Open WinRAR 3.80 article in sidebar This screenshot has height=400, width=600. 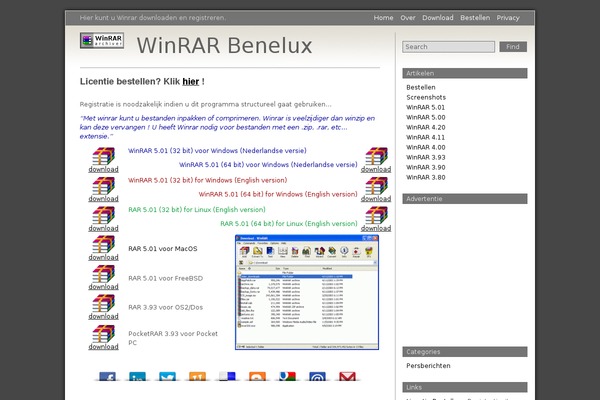pyautogui.click(x=426, y=177)
